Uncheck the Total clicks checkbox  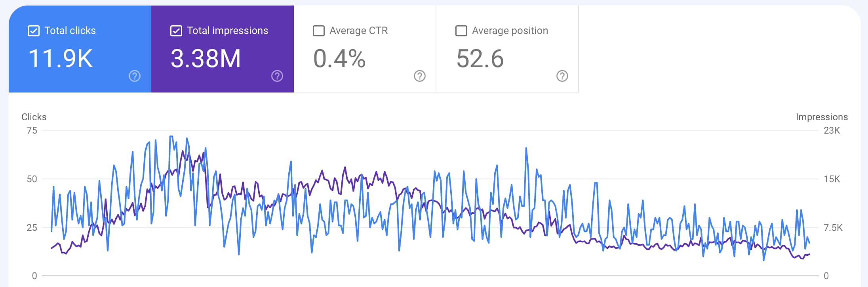(x=34, y=31)
